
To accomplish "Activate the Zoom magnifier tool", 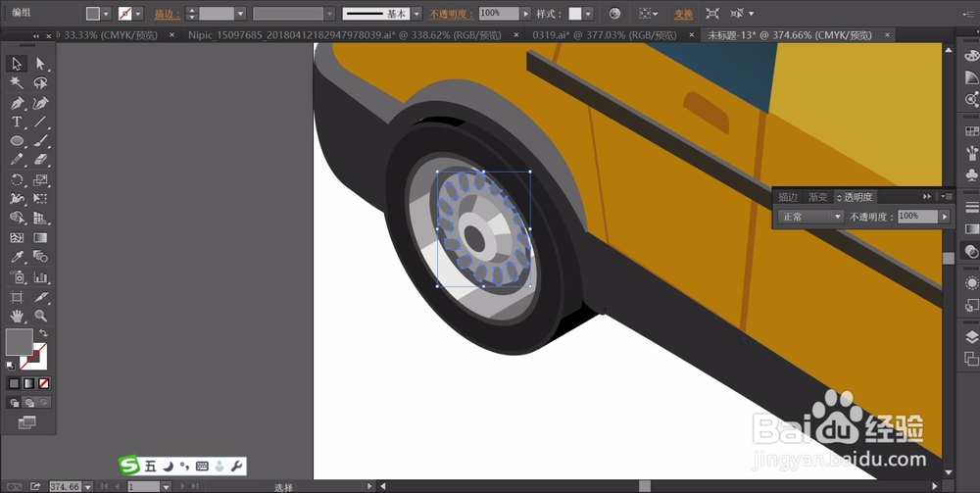I will 40,316.
